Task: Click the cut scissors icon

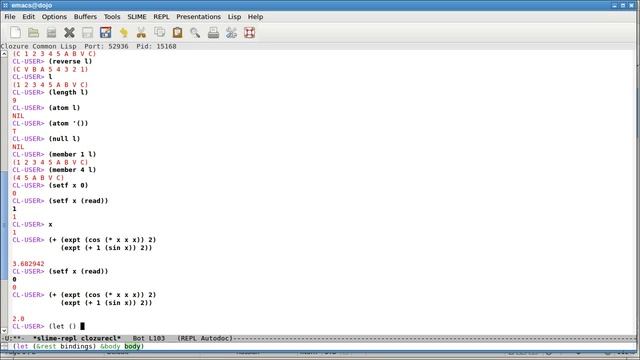Action: pyautogui.click(x=141, y=33)
